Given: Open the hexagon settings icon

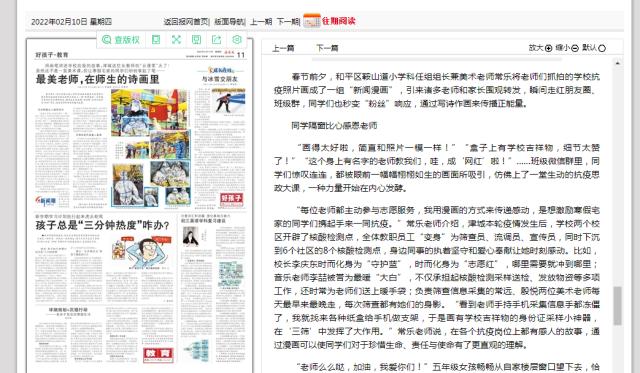Looking at the screenshot, I should pos(237,40).
